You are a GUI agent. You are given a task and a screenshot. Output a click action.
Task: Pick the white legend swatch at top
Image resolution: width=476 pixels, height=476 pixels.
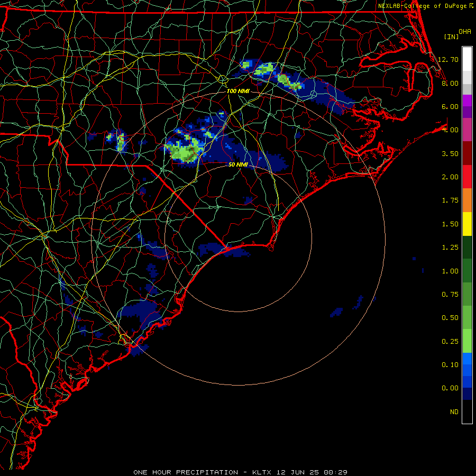(467, 59)
